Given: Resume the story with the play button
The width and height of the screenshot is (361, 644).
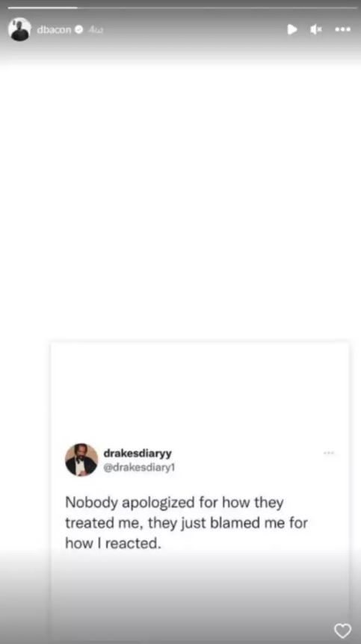Looking at the screenshot, I should [292, 30].
